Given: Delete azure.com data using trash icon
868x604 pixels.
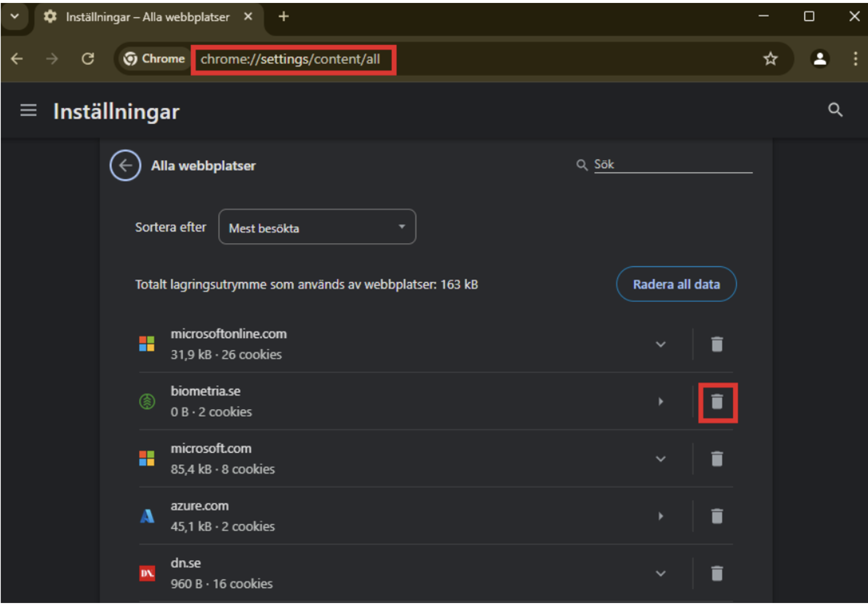Looking at the screenshot, I should coord(717,516).
